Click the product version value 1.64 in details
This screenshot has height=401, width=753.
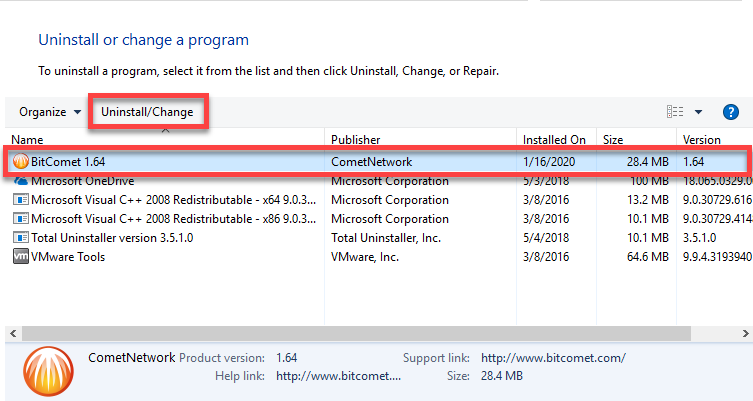coord(286,358)
